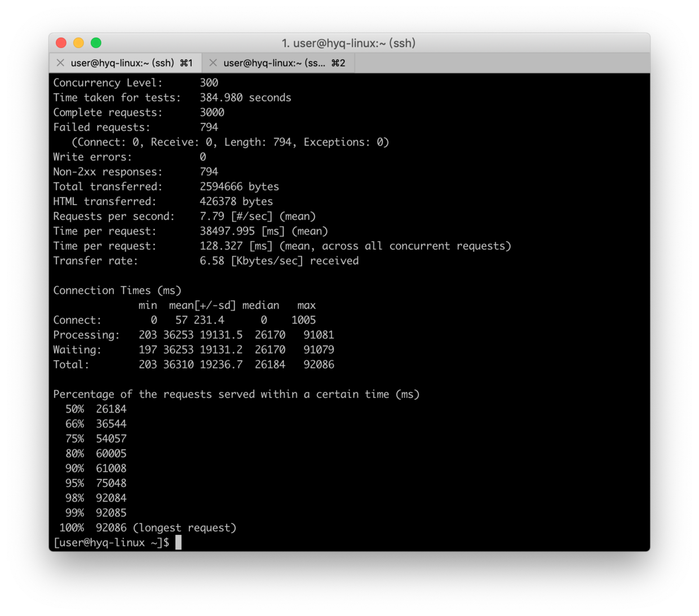The width and height of the screenshot is (699, 616).
Task: Click the Processing row max value 91081
Action: (x=318, y=335)
